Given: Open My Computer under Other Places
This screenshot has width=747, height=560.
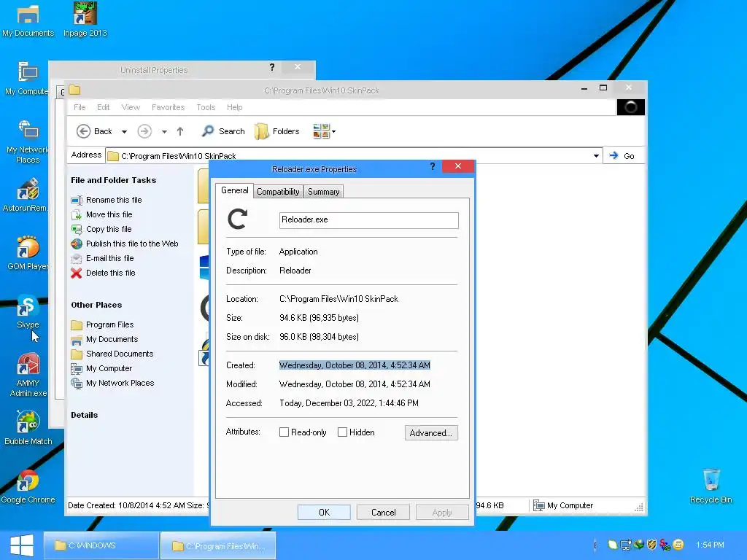Looking at the screenshot, I should (x=109, y=368).
